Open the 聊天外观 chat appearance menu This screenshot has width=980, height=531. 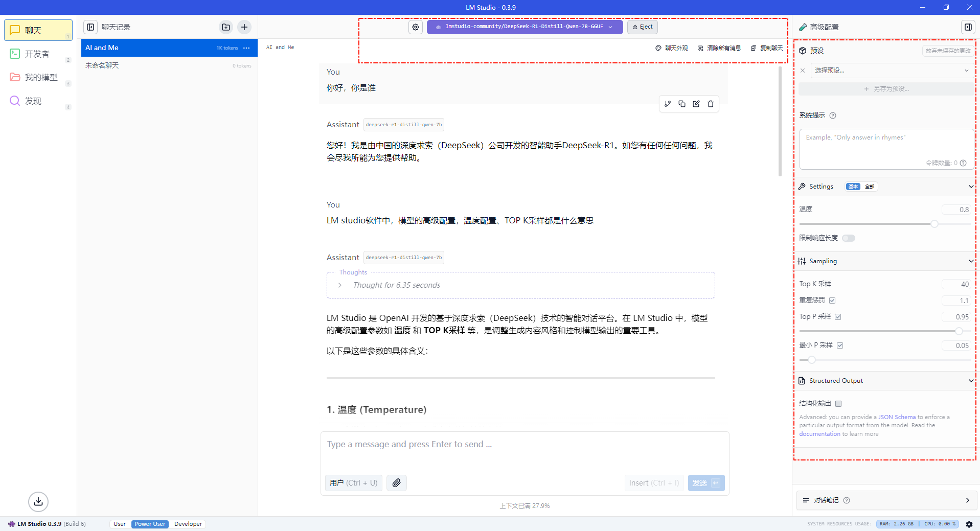[672, 48]
